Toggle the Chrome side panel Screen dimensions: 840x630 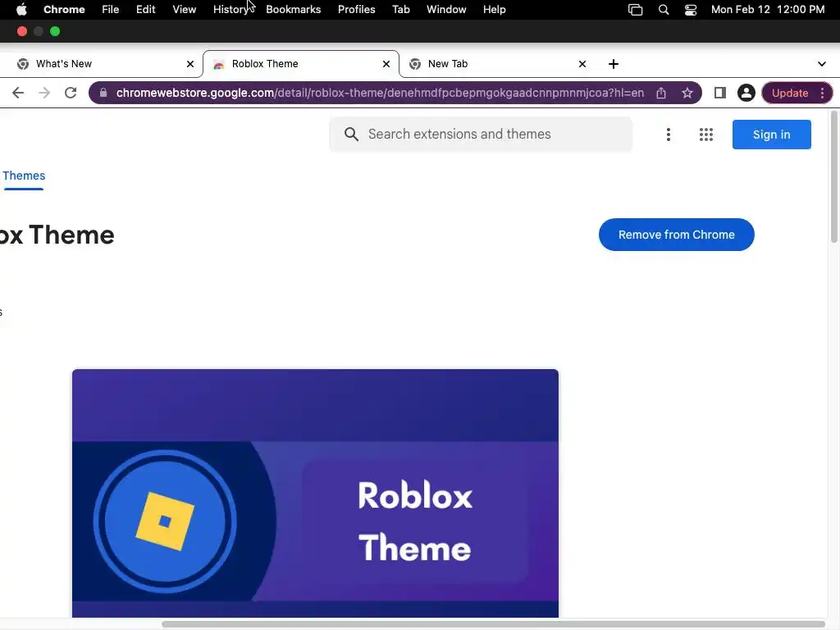pos(720,93)
